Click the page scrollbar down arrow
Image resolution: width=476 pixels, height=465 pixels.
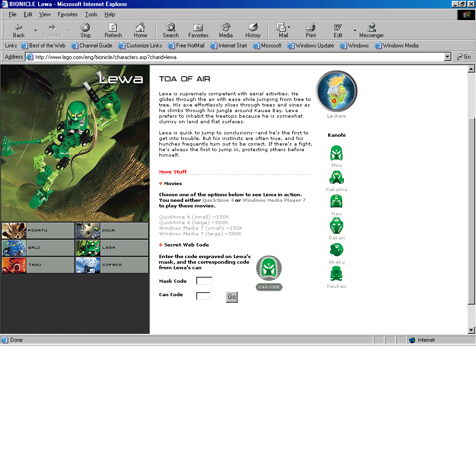(x=471, y=330)
